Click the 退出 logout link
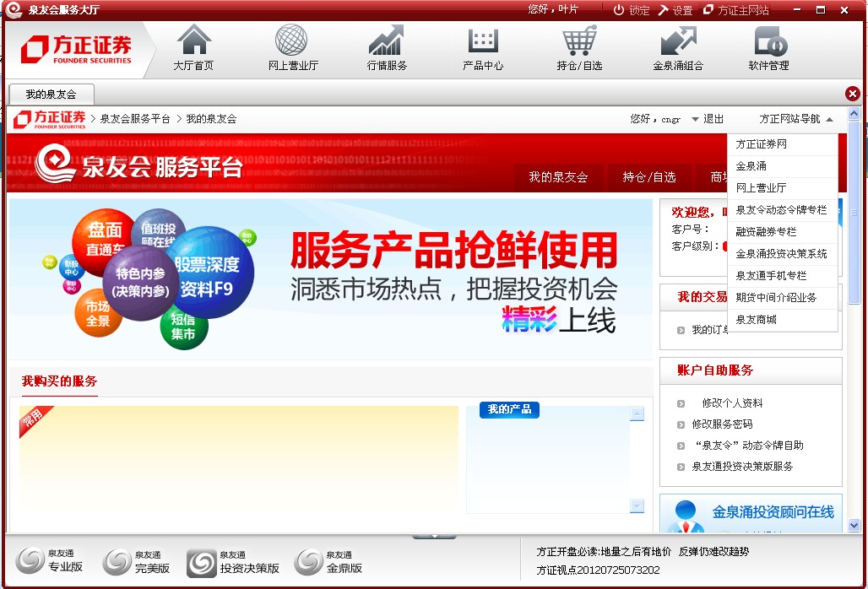Screen dimensions: 868x589 coord(713,119)
